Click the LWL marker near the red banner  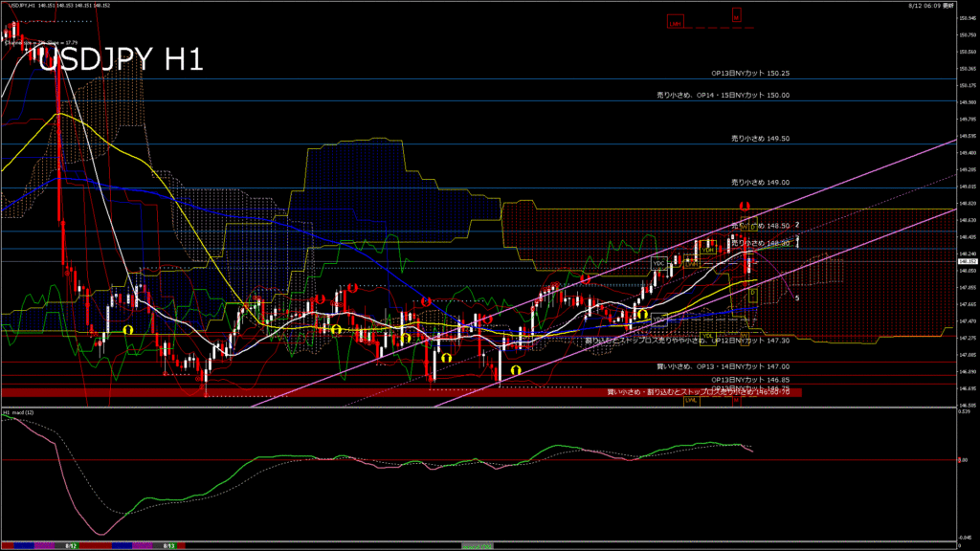(x=690, y=401)
